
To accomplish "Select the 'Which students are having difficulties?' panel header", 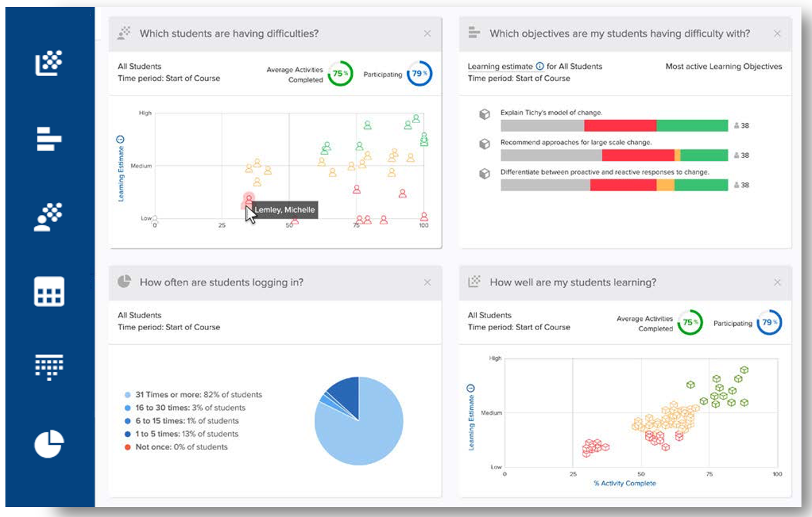I will pos(230,34).
